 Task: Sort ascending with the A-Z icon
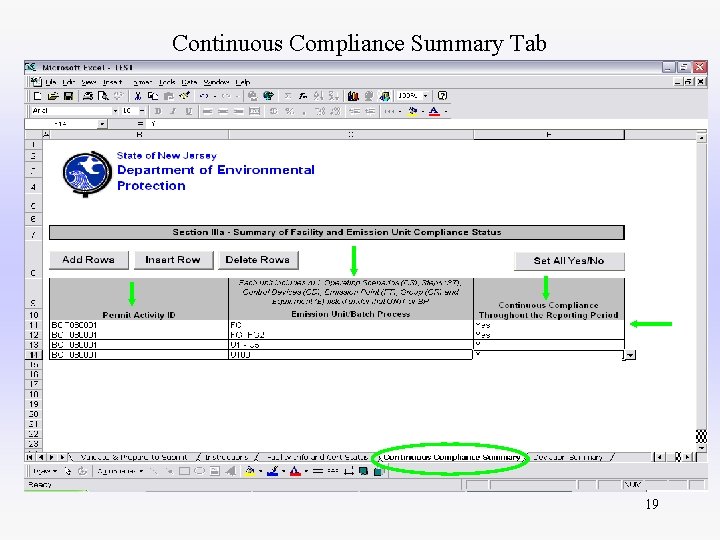(318, 96)
